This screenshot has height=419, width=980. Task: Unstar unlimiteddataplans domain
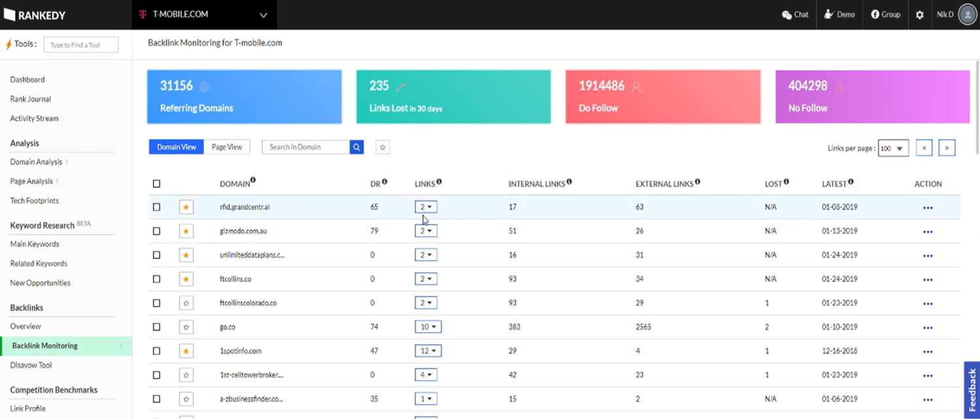click(x=186, y=255)
